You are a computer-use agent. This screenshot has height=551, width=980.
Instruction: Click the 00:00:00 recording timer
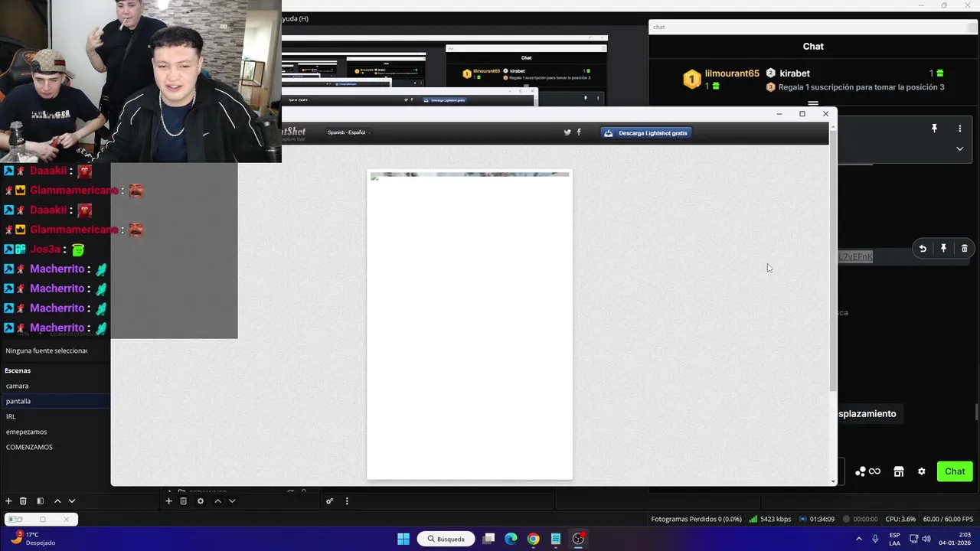(860, 519)
